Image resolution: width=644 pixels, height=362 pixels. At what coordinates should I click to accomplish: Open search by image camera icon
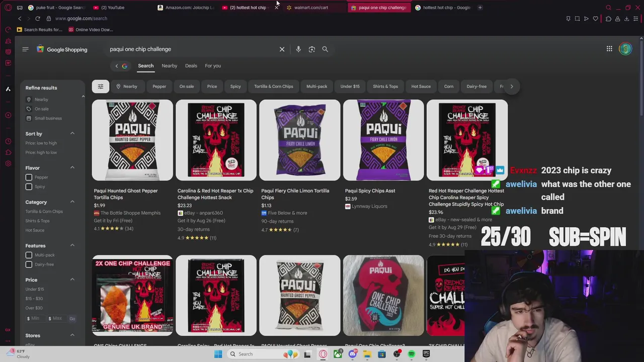click(312, 49)
